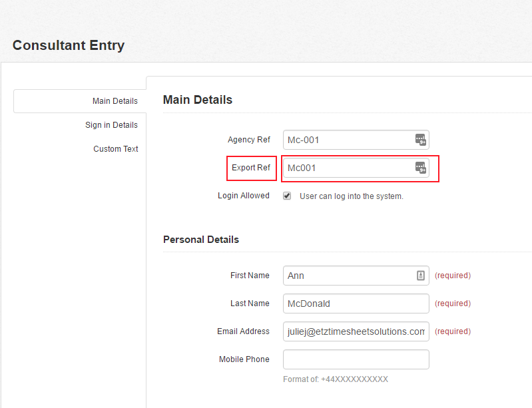This screenshot has width=532, height=408.
Task: Click the Login Allowed label
Action: 244,196
